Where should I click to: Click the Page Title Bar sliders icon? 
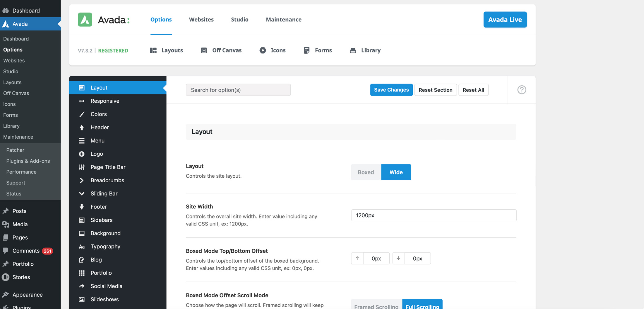tap(82, 167)
